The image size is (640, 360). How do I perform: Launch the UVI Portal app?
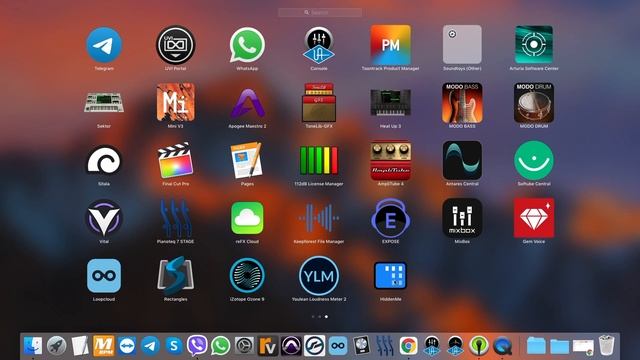(x=176, y=45)
